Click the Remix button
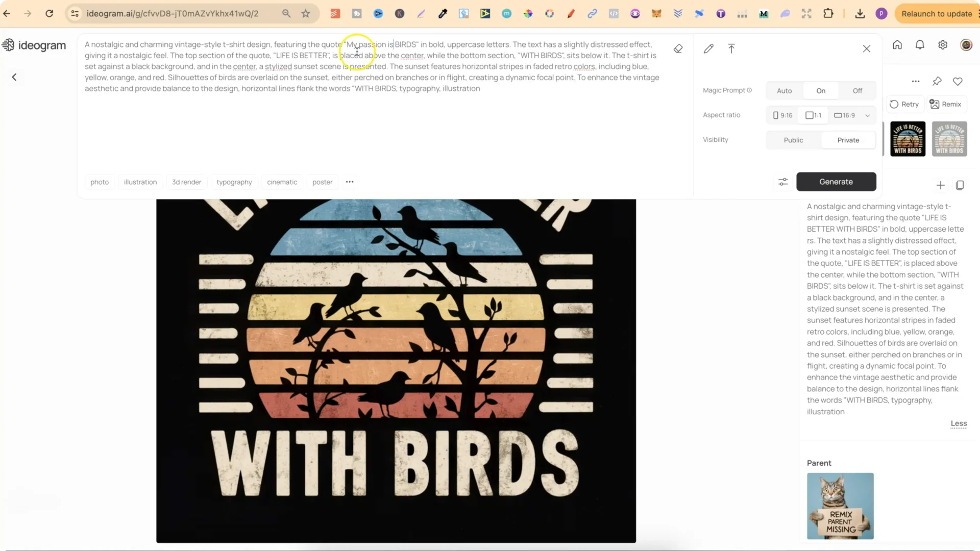The image size is (980, 551). (946, 104)
